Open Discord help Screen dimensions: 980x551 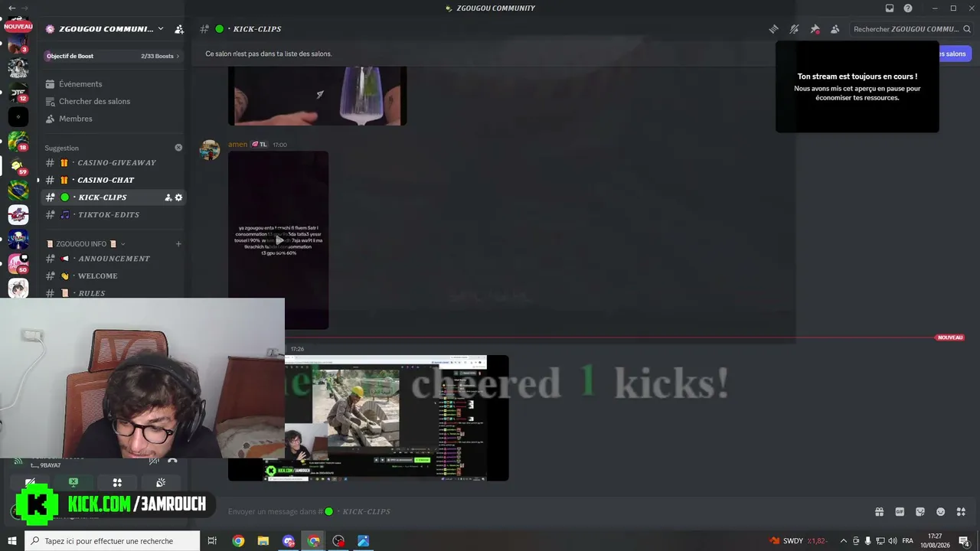point(908,8)
